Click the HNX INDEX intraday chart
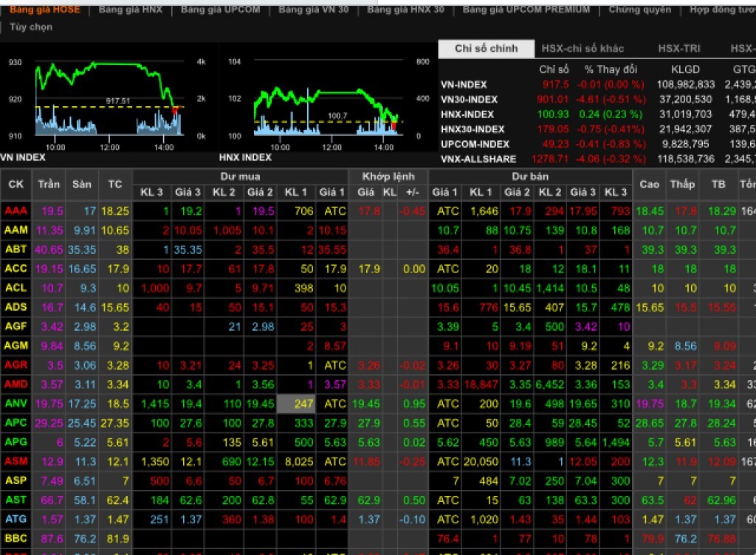Screen dimensions: 756x555 point(329,99)
